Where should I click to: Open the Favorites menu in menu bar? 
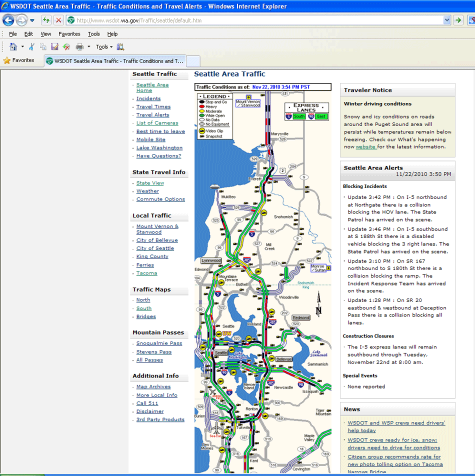69,34
